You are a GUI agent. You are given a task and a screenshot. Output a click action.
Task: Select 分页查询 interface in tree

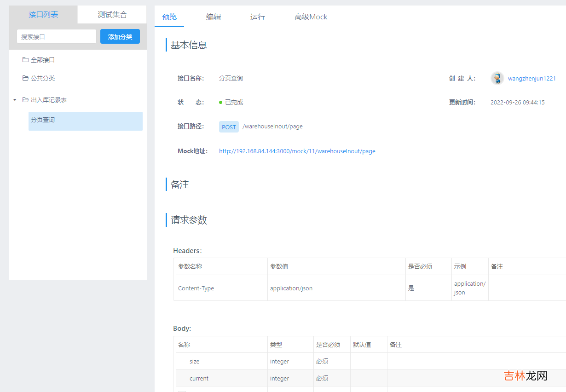coord(43,120)
